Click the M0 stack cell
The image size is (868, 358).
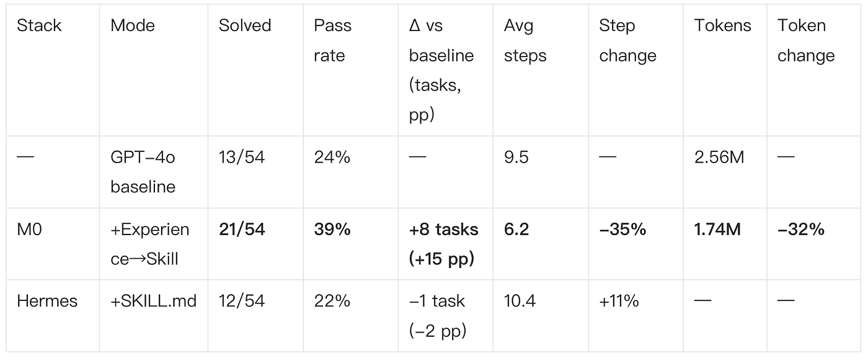coord(29,230)
